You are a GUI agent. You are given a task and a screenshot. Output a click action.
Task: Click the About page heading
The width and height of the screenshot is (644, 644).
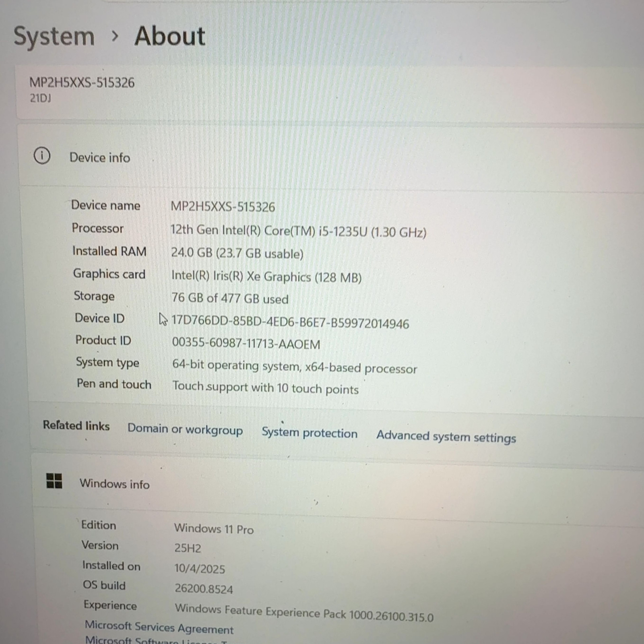pyautogui.click(x=170, y=36)
